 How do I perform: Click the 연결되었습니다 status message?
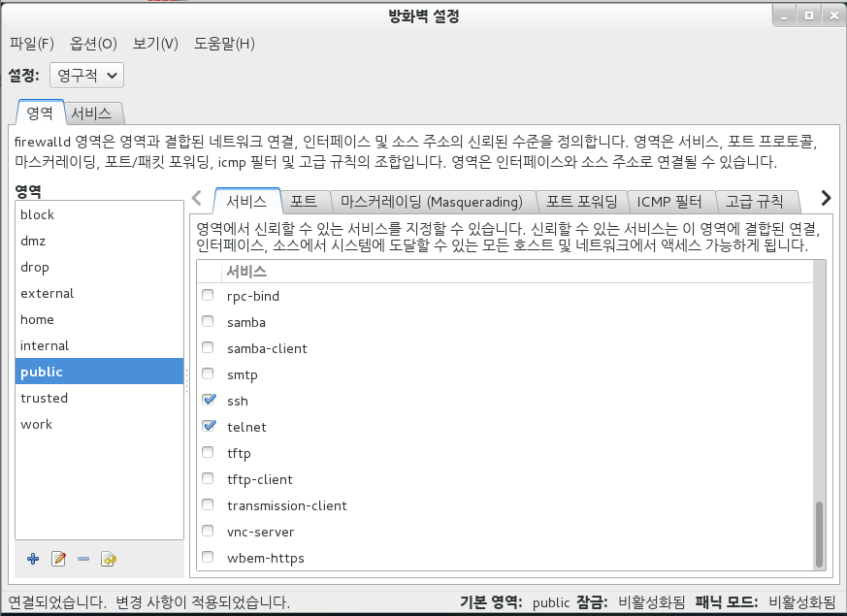pos(56,602)
